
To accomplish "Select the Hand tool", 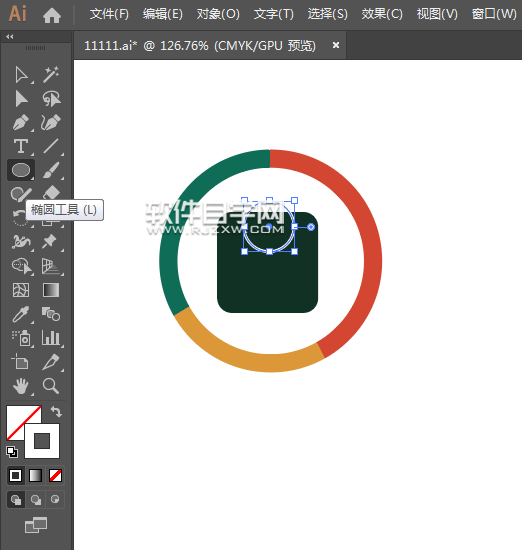I will pyautogui.click(x=21, y=386).
